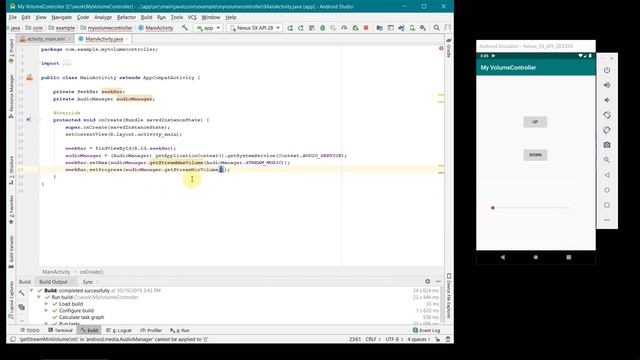The width and height of the screenshot is (640, 360).
Task: Click the emulator rotate right icon
Action: pos(607,130)
